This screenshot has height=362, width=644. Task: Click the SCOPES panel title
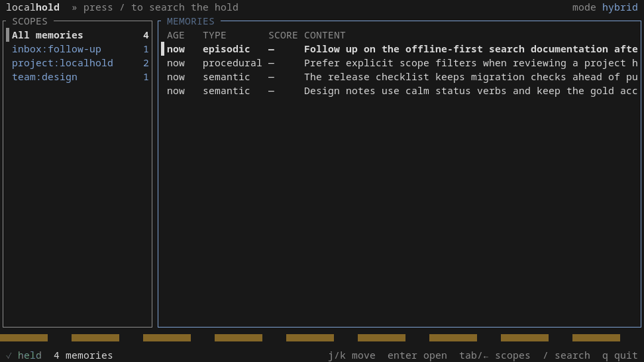(x=30, y=21)
